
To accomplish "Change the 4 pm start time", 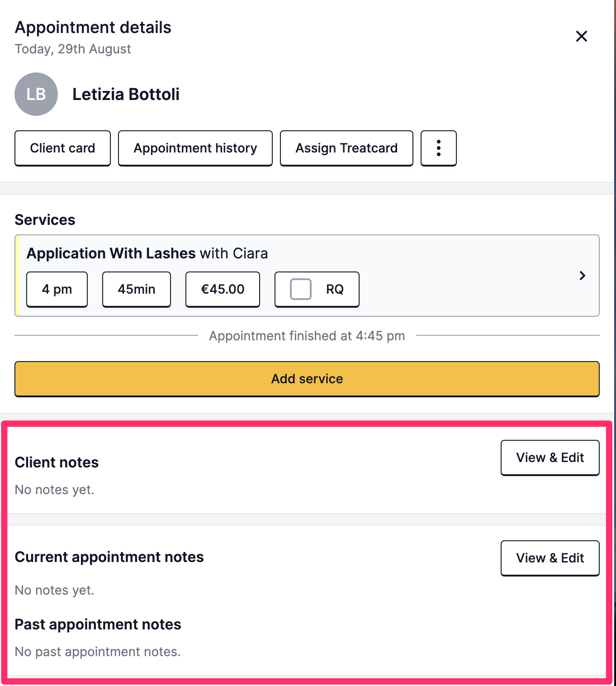I will click(57, 289).
